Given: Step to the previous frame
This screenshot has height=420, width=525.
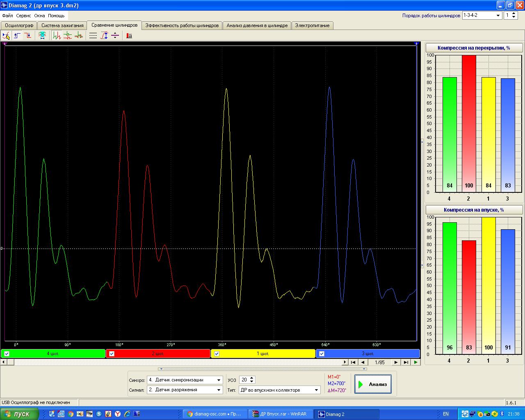Looking at the screenshot, I should [x=363, y=362].
